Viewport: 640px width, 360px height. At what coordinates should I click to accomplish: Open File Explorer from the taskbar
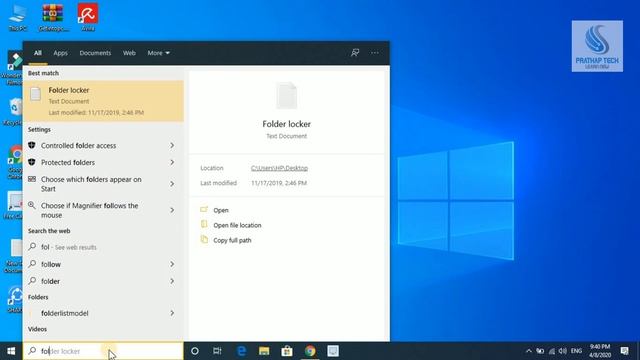(264, 351)
